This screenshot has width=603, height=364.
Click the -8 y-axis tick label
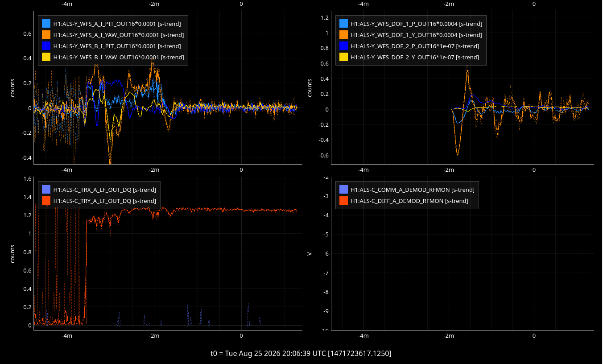point(326,292)
